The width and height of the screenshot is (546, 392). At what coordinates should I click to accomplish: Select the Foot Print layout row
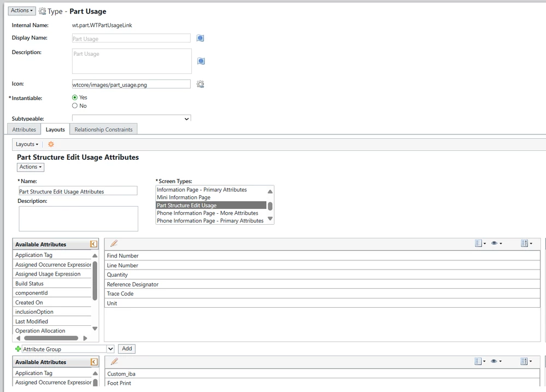(x=322, y=383)
